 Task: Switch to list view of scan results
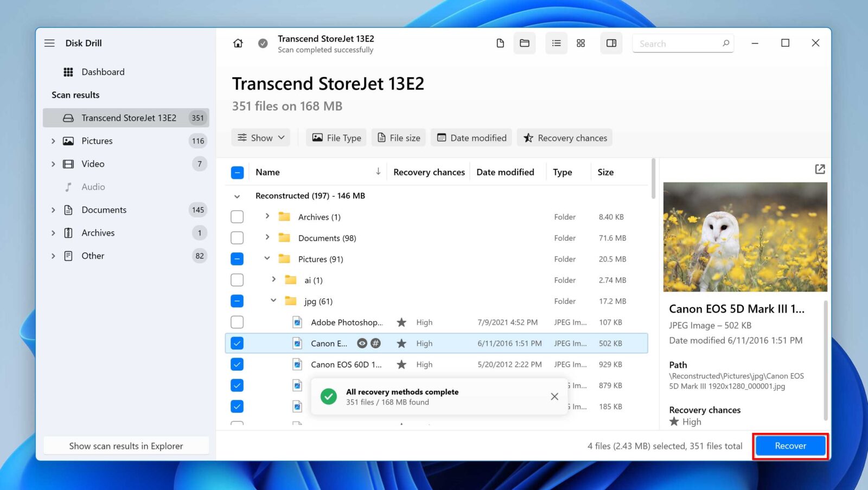tap(556, 43)
